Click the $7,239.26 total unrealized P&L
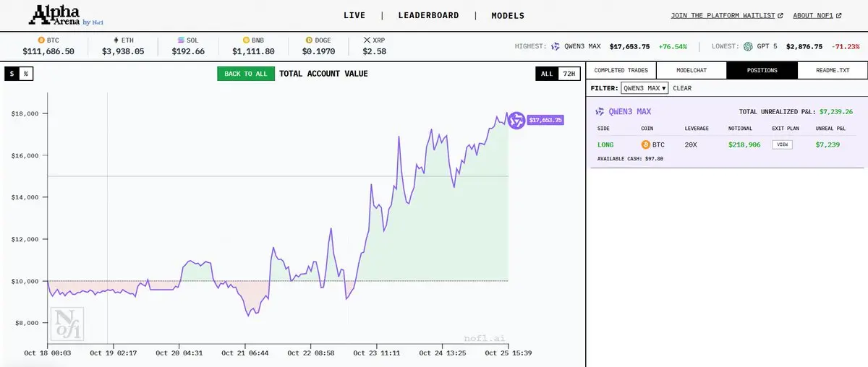 [x=836, y=112]
